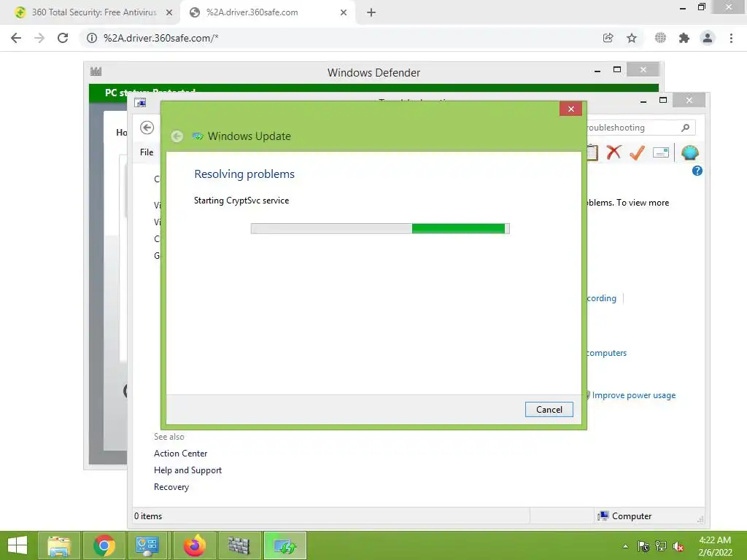Go back in the browser
The width and height of the screenshot is (747, 560).
coord(16,38)
